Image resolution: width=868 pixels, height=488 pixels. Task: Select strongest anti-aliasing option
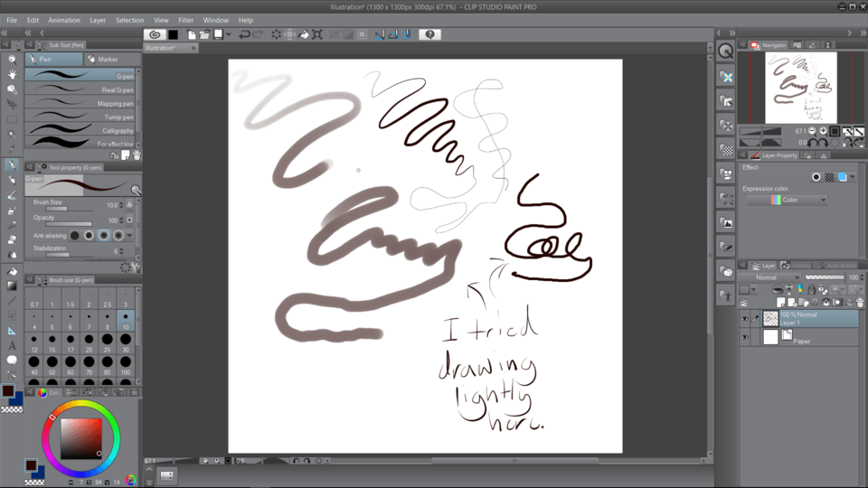pyautogui.click(x=118, y=236)
